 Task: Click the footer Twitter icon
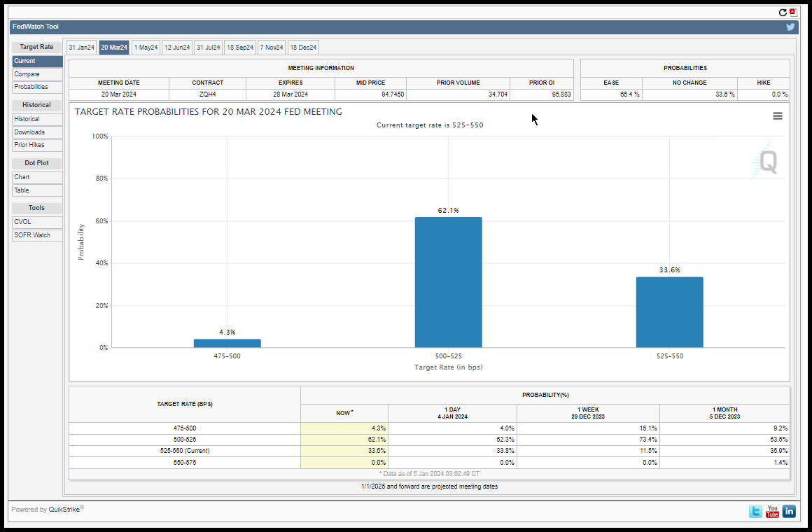coord(755,511)
